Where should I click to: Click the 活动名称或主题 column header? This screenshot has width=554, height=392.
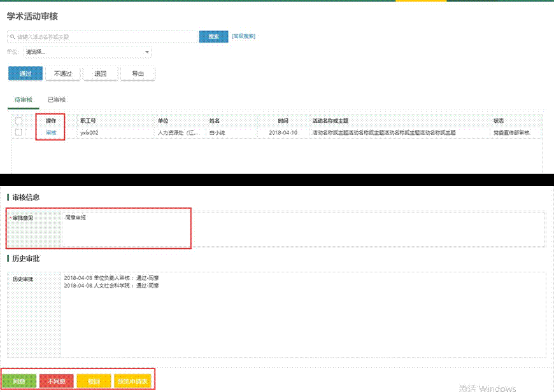coord(330,121)
